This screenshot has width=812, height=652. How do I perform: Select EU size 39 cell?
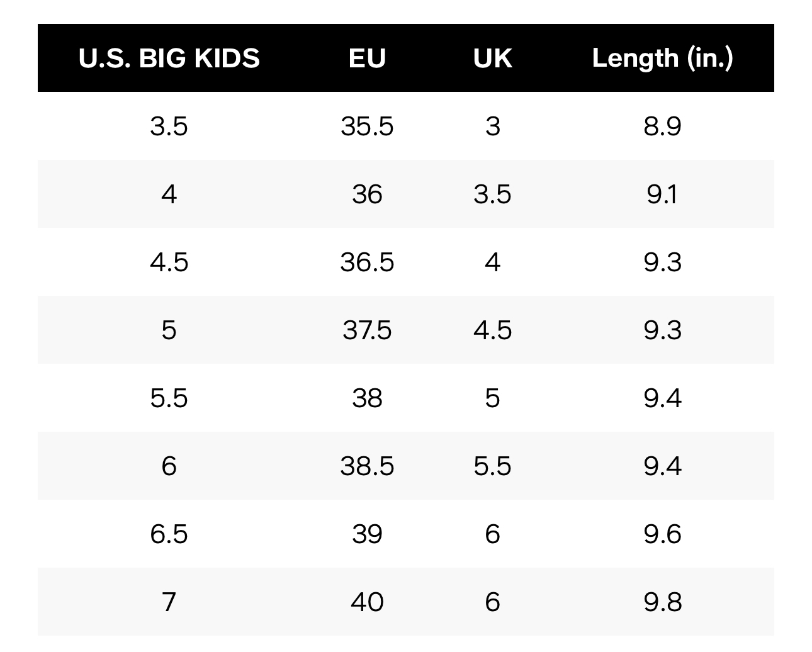coord(367,534)
